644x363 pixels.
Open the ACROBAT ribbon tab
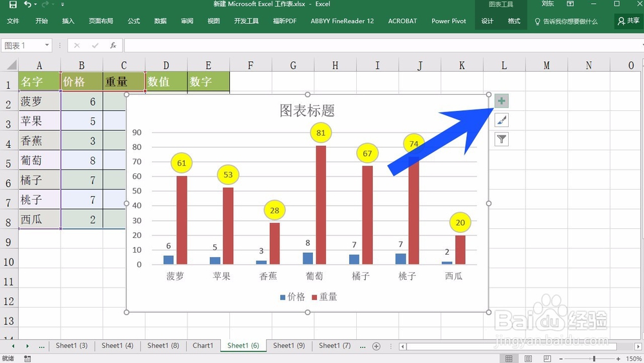402,21
